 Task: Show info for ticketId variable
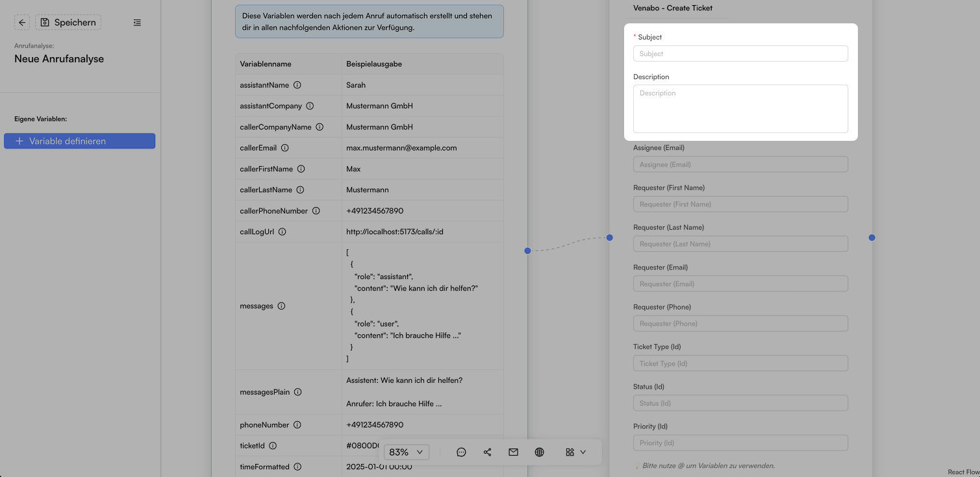pyautogui.click(x=273, y=446)
